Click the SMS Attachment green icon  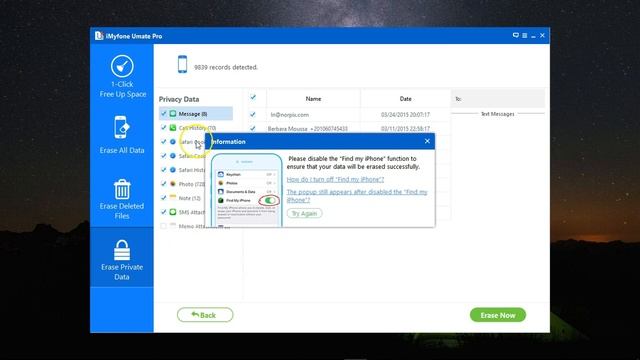(x=173, y=212)
